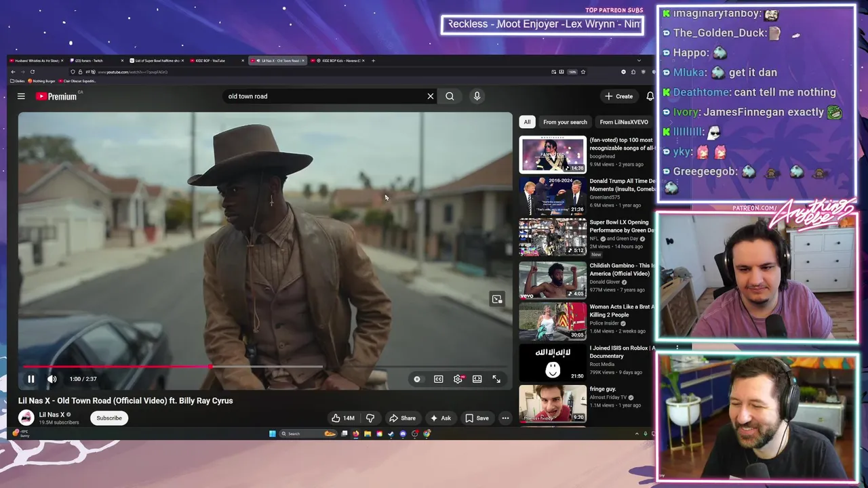
Task: Open the YouTube notifications bell
Action: (x=650, y=96)
